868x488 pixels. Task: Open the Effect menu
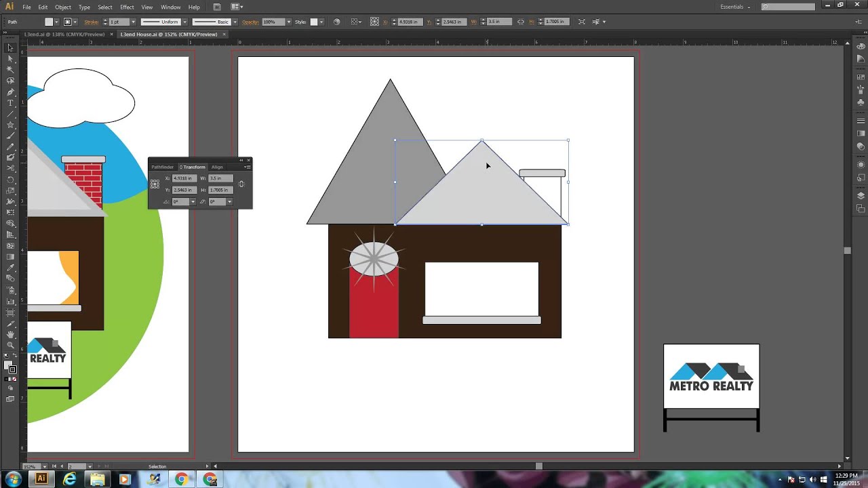pos(127,7)
